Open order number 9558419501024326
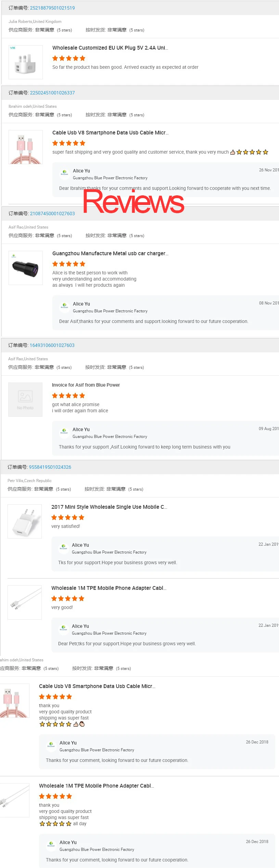 pyautogui.click(x=50, y=467)
